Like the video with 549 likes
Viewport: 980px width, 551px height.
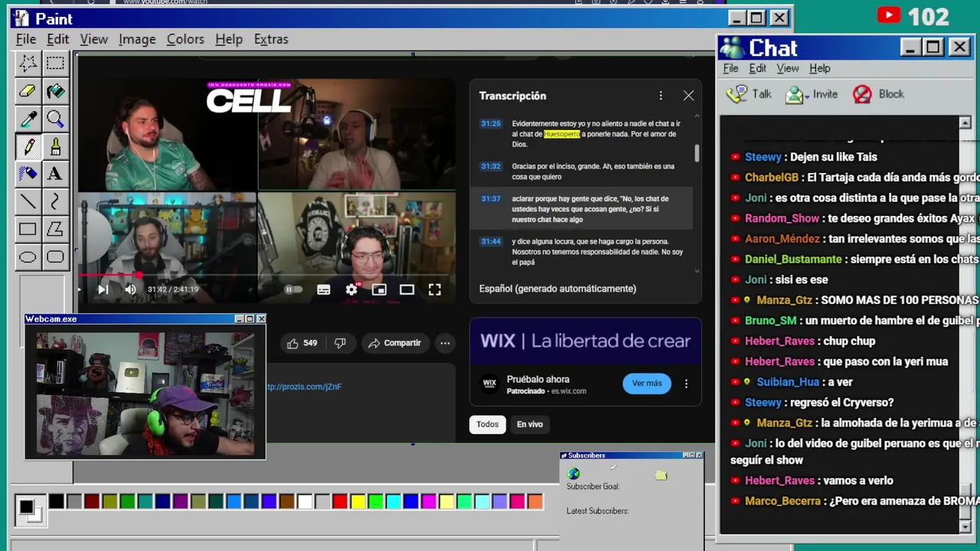point(302,343)
